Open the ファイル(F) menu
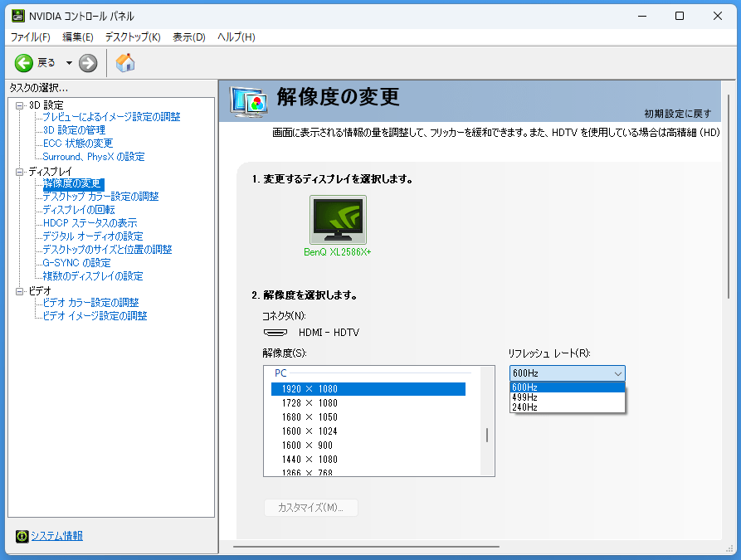This screenshot has height=560, width=741. [x=30, y=37]
